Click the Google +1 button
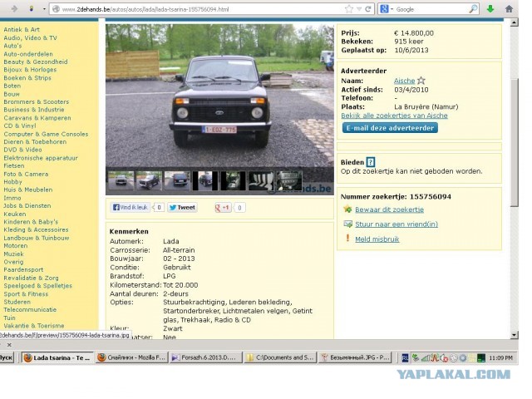 (223, 208)
